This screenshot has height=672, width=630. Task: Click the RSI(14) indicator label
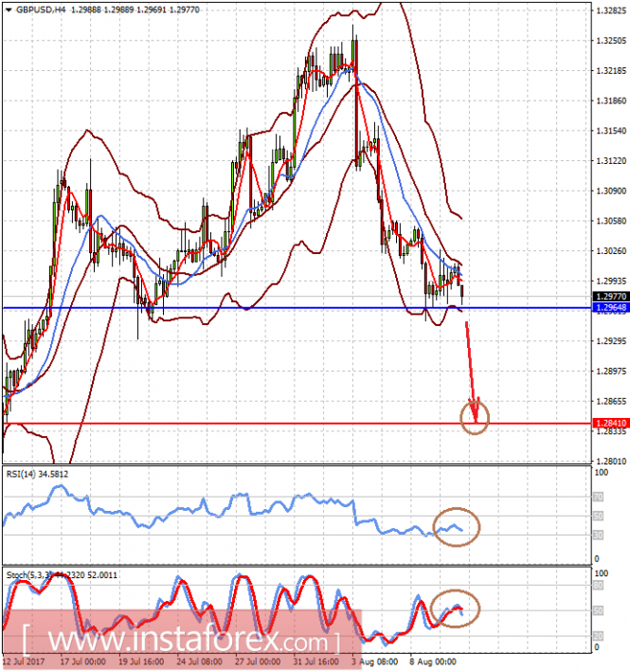[x=38, y=473]
